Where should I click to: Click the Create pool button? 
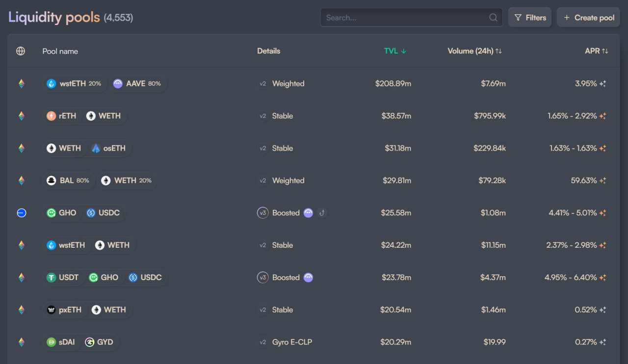point(589,18)
